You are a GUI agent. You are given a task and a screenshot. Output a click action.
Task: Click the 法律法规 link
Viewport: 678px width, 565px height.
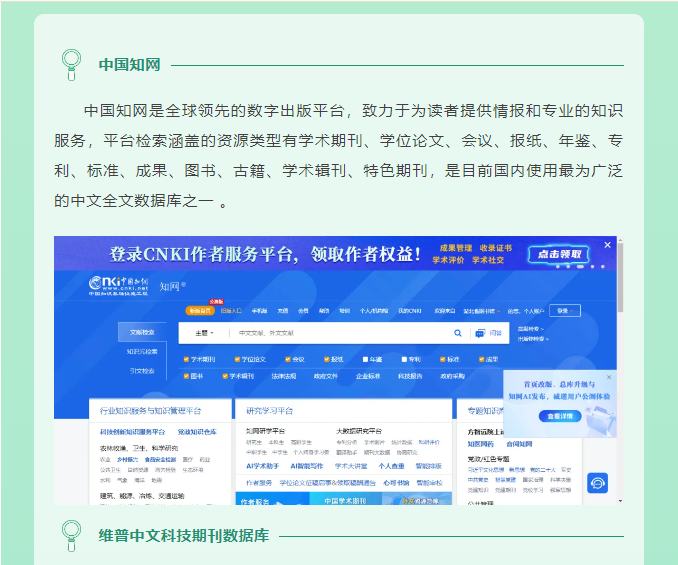284,376
